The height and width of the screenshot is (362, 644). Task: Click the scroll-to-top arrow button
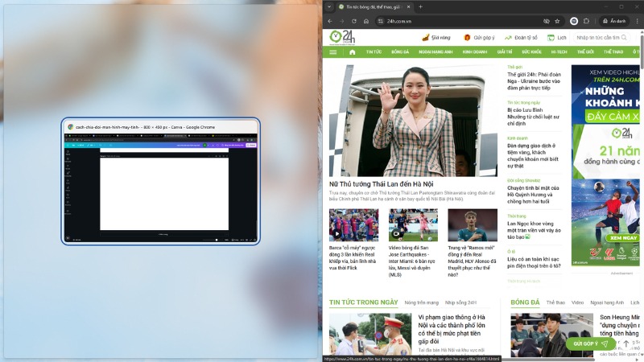coord(626,343)
